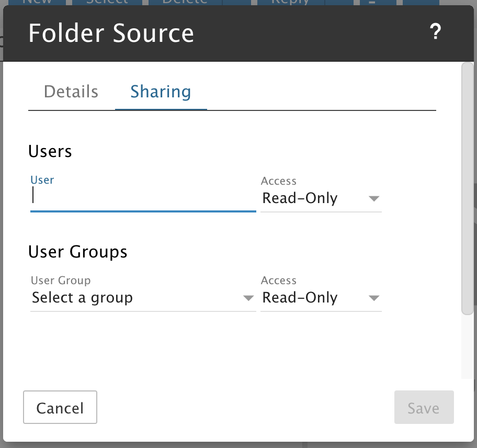This screenshot has height=448, width=477.
Task: Click the Reply button behind the dialog
Action: click(x=290, y=2)
